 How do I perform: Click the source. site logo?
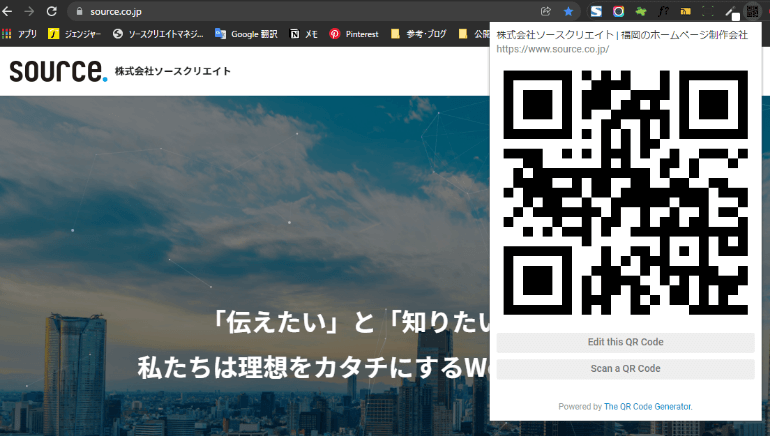click(58, 71)
